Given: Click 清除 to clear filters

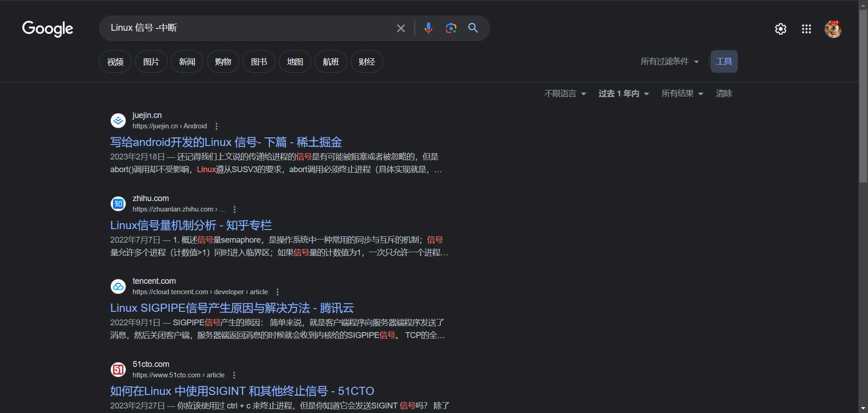Looking at the screenshot, I should point(724,94).
